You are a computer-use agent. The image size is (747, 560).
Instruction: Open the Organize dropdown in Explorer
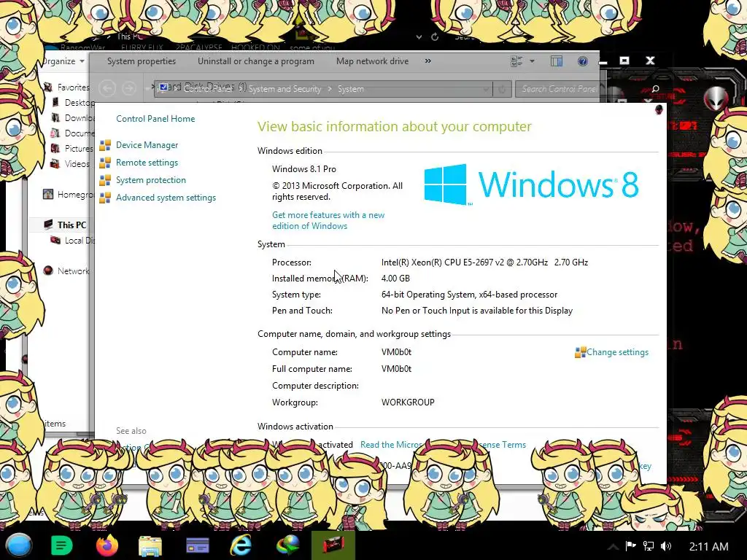click(63, 61)
